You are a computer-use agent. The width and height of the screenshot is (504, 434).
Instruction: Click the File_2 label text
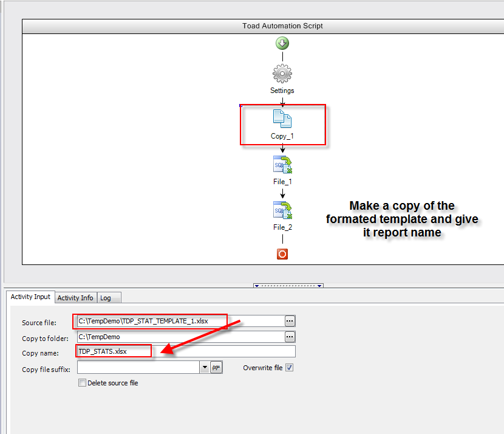[282, 227]
